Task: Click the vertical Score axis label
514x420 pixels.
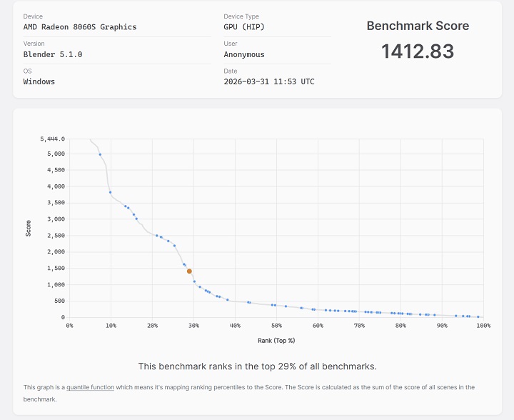Action: click(x=29, y=228)
